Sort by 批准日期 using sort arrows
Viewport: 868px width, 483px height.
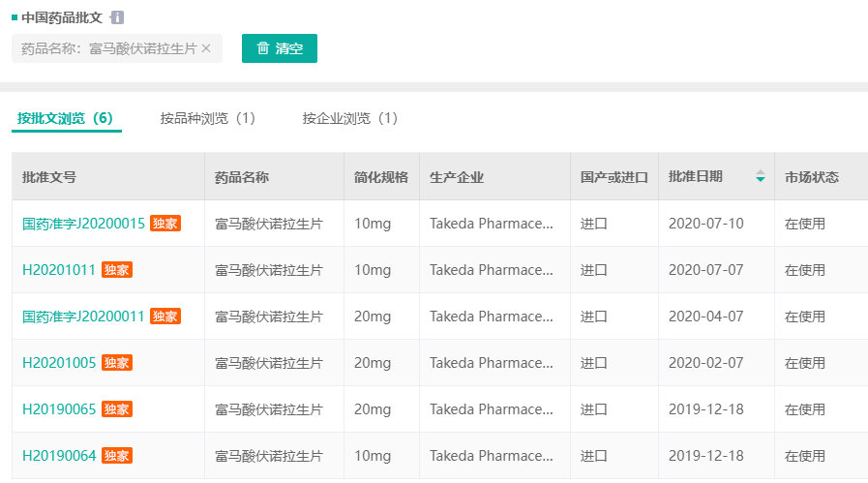click(761, 177)
